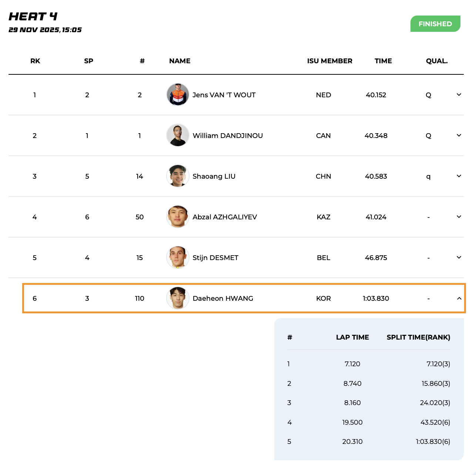Click the Daeheon HWANG name
The width and height of the screenshot is (476, 475).
(x=223, y=299)
